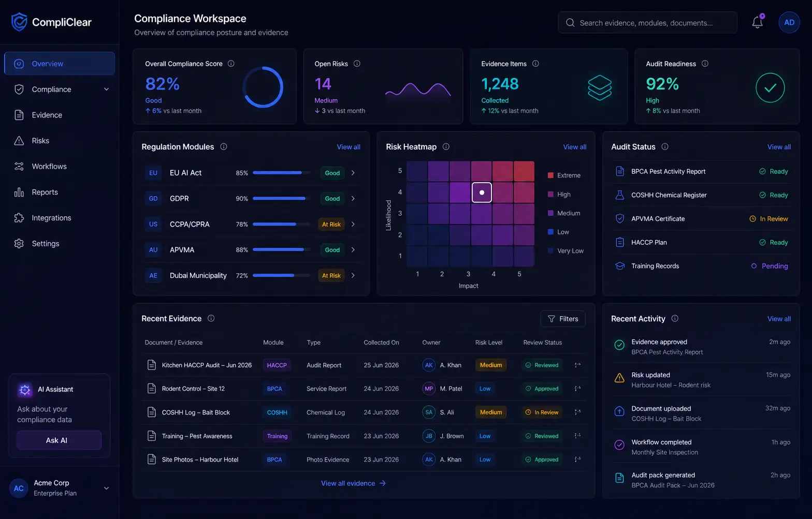812x519 pixels.
Task: Click the document icon for Rodent Control – Site 12
Action: click(x=152, y=389)
